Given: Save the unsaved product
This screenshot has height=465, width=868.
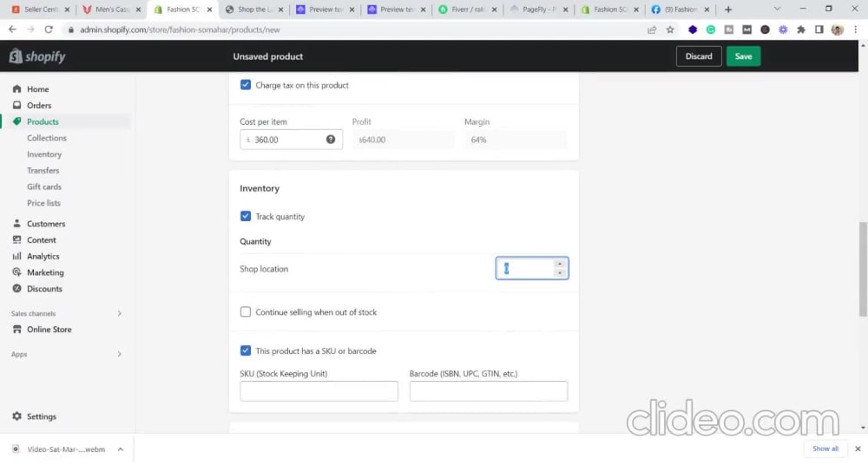Looking at the screenshot, I should tap(744, 56).
